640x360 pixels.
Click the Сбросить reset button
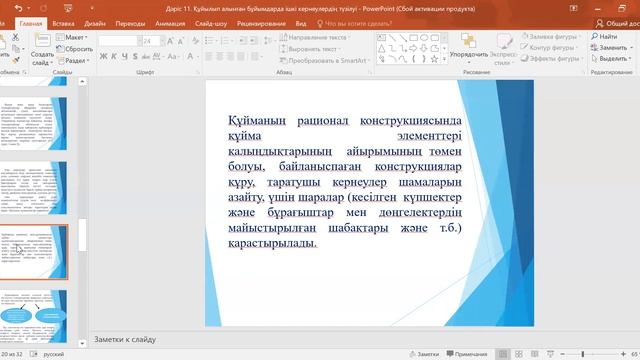(x=74, y=49)
